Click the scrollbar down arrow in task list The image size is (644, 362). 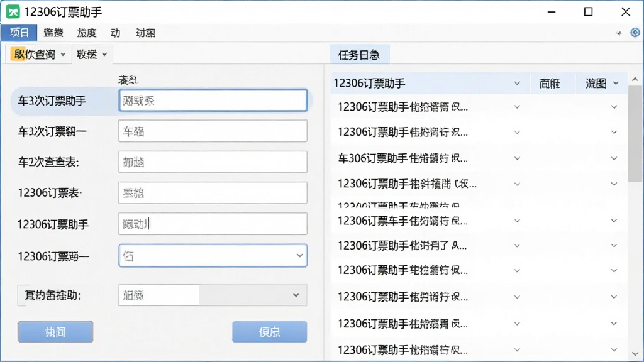coord(635,354)
